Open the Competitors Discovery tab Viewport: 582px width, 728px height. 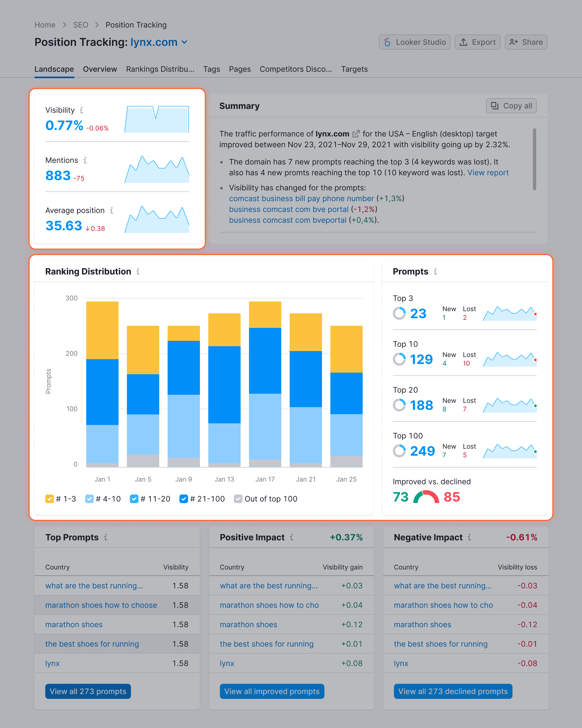(x=296, y=69)
